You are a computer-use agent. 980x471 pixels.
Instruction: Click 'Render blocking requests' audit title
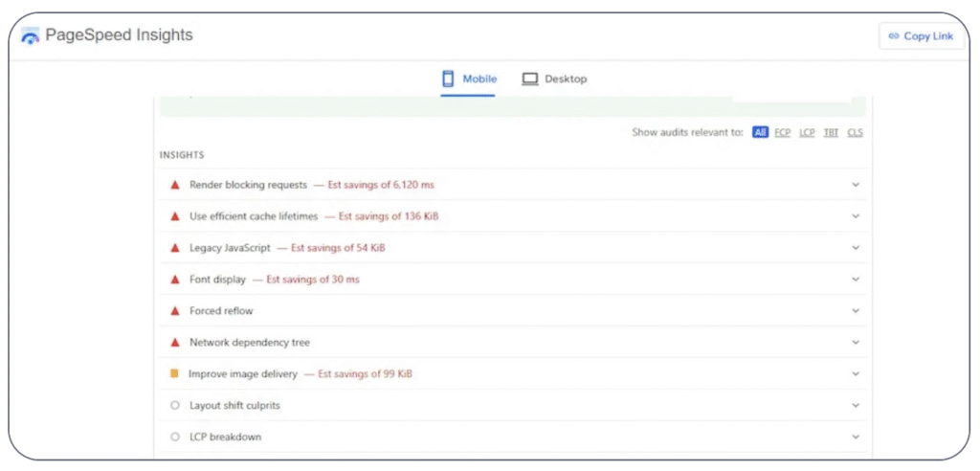point(248,185)
